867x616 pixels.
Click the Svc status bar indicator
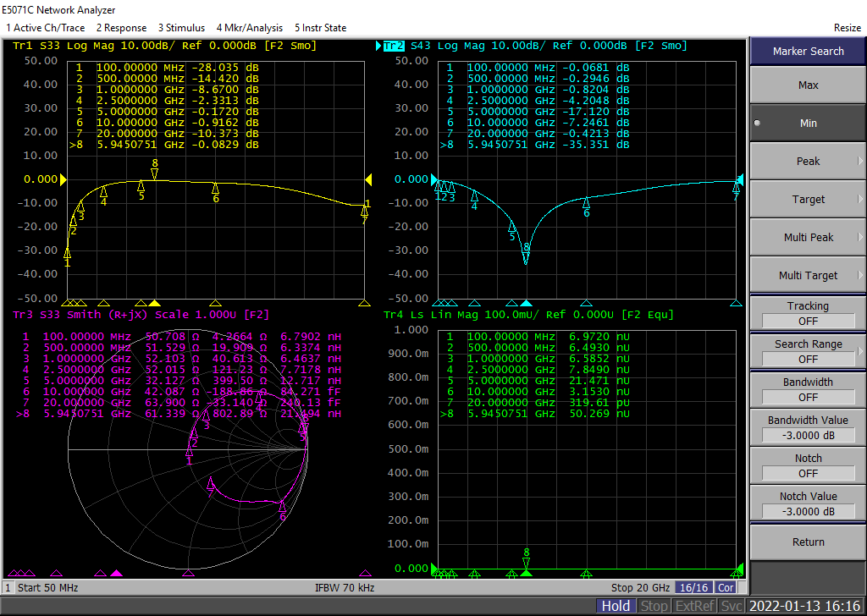(733, 606)
